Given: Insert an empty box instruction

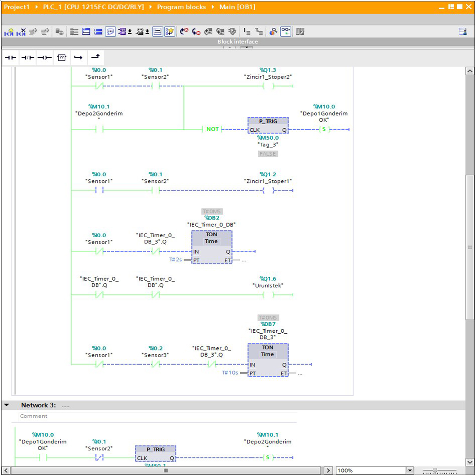Looking at the screenshot, I should (62, 58).
